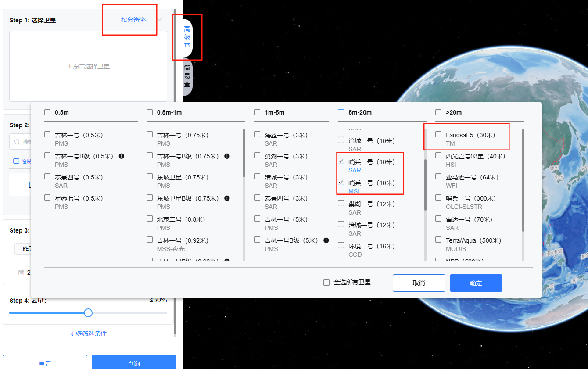Tick the 0.5m resolution group checkbox
The image size is (588, 369).
pyautogui.click(x=47, y=112)
